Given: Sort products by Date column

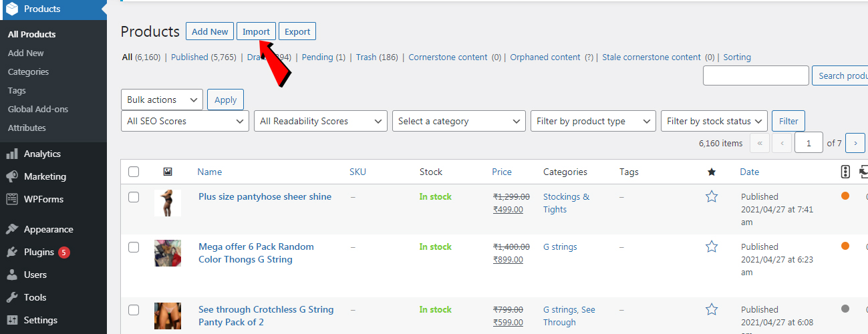Looking at the screenshot, I should point(749,172).
